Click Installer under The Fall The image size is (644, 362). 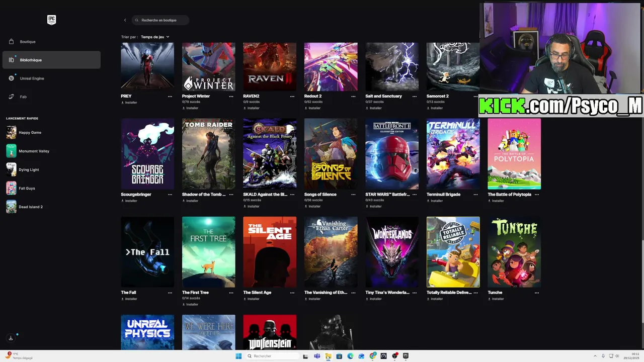pos(129,299)
